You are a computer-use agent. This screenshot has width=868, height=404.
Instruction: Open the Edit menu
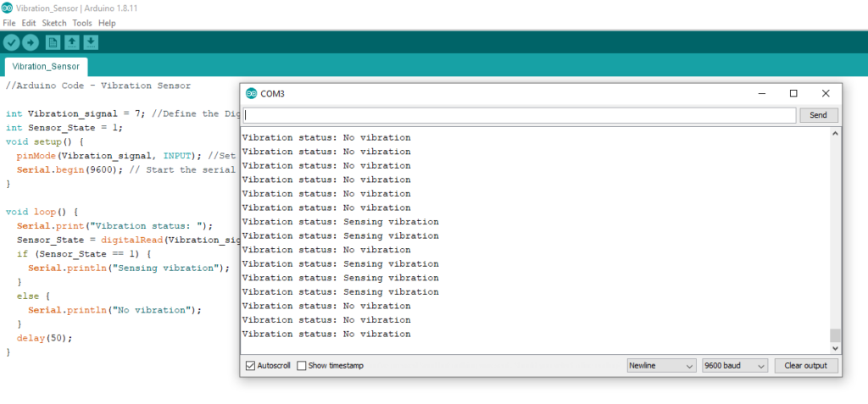click(29, 23)
